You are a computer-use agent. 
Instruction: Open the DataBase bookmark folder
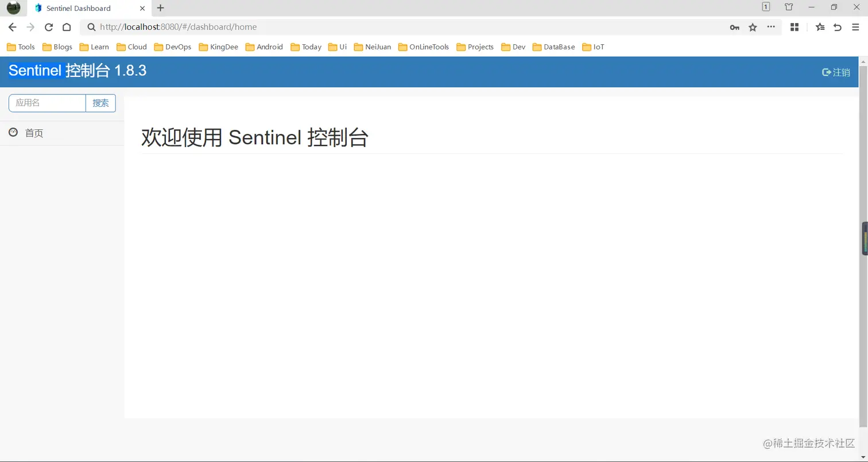coord(554,47)
